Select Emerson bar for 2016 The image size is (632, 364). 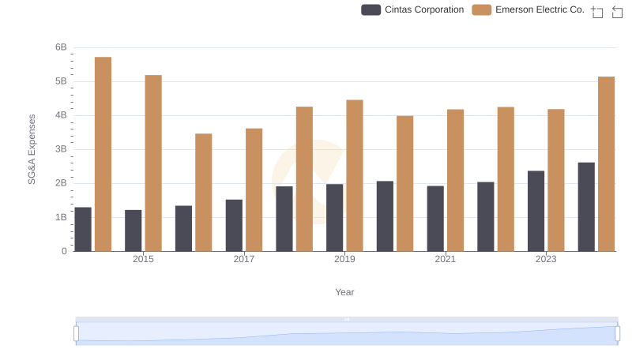click(204, 193)
